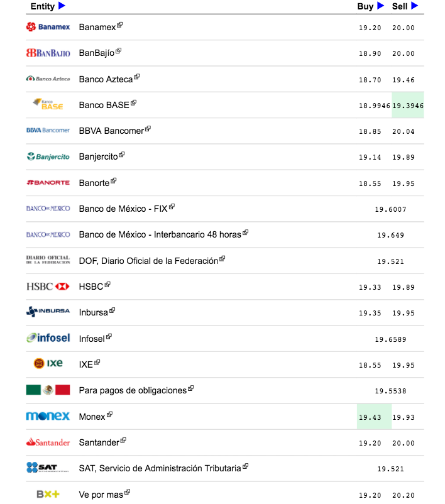The width and height of the screenshot is (445, 504).
Task: Click the Banorte logo
Action: (48, 183)
